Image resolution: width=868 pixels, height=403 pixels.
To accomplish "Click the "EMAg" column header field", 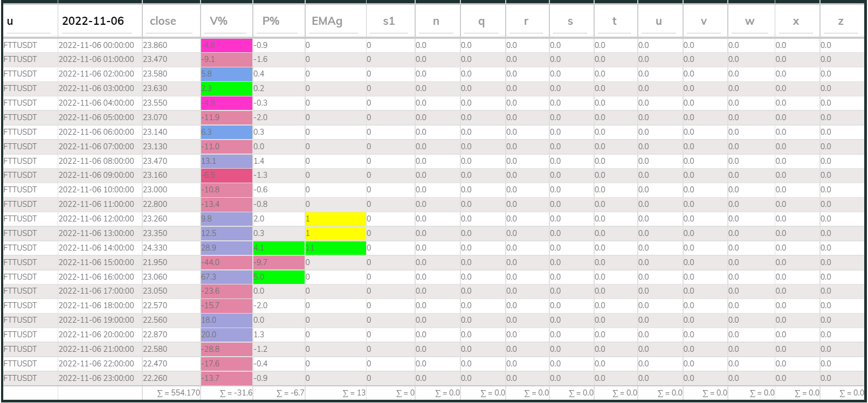I will 334,22.
